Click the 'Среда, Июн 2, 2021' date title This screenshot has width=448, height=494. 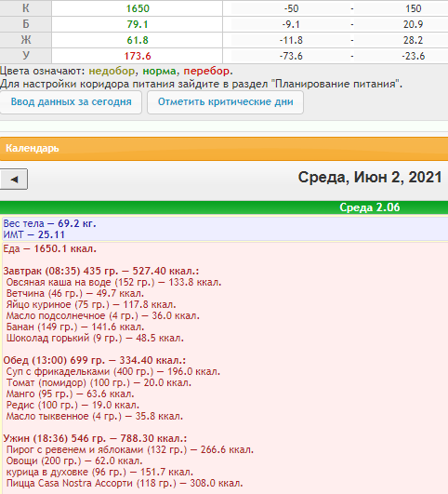point(370,177)
